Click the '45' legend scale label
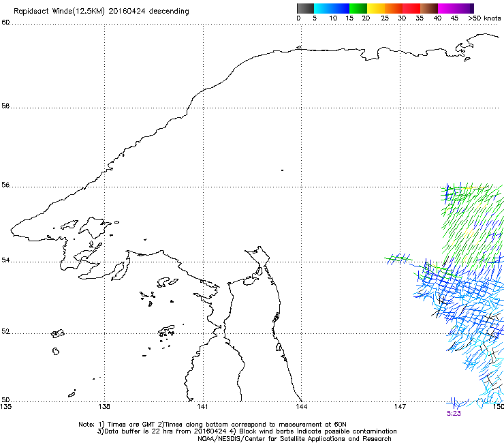 point(454,18)
